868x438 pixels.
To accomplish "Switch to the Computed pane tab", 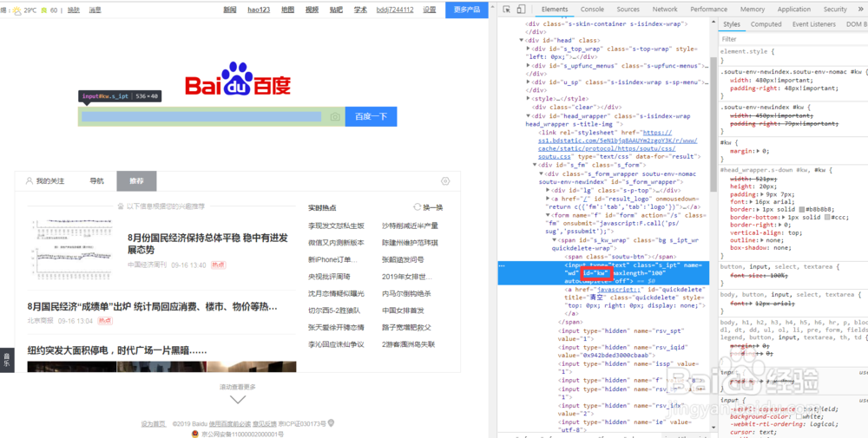I will [766, 24].
